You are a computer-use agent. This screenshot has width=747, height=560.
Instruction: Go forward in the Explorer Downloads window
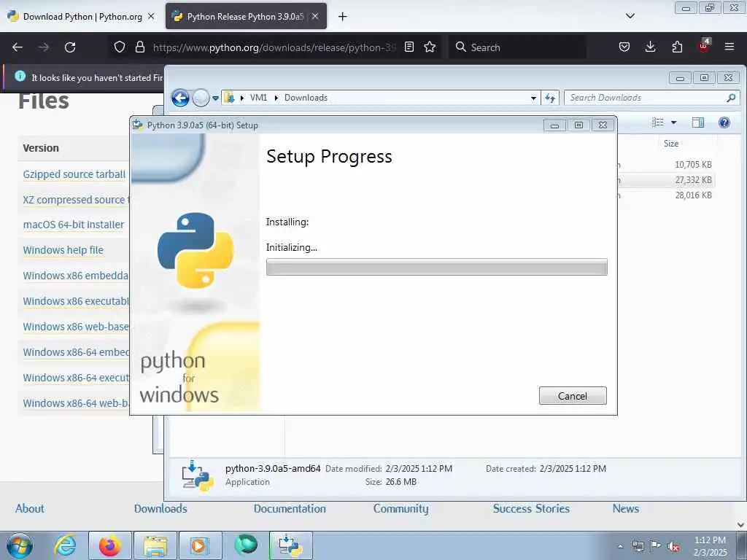[x=201, y=98]
